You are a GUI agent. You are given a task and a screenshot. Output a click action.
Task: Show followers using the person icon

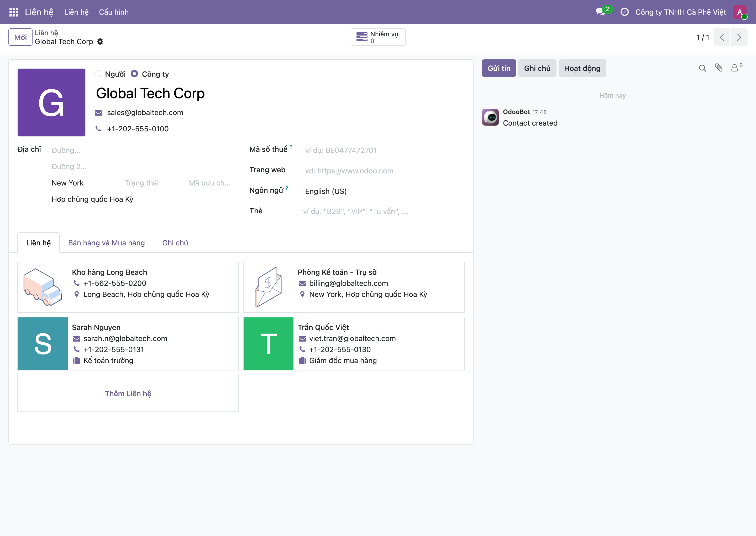click(x=735, y=68)
